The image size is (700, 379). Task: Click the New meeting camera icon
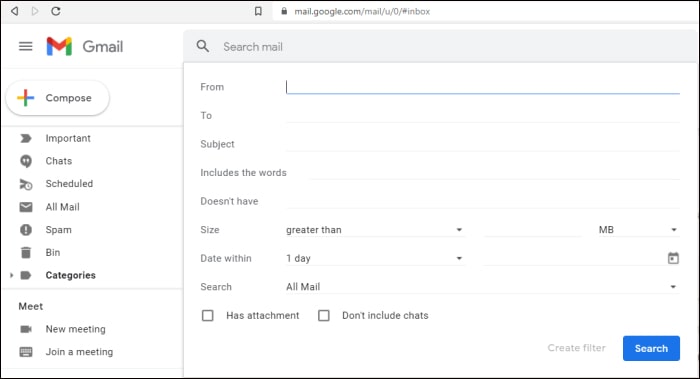pos(26,329)
